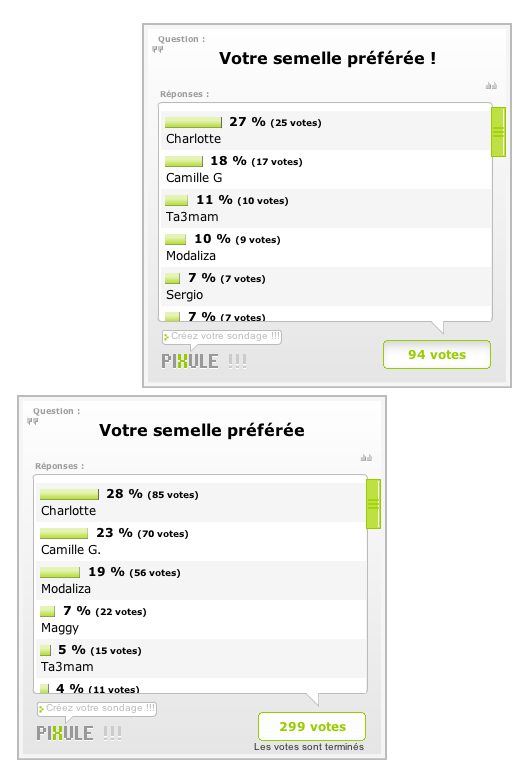Open 'Créez votre sondage' link in bottom poll
This screenshot has width=532, height=767.
point(96,708)
